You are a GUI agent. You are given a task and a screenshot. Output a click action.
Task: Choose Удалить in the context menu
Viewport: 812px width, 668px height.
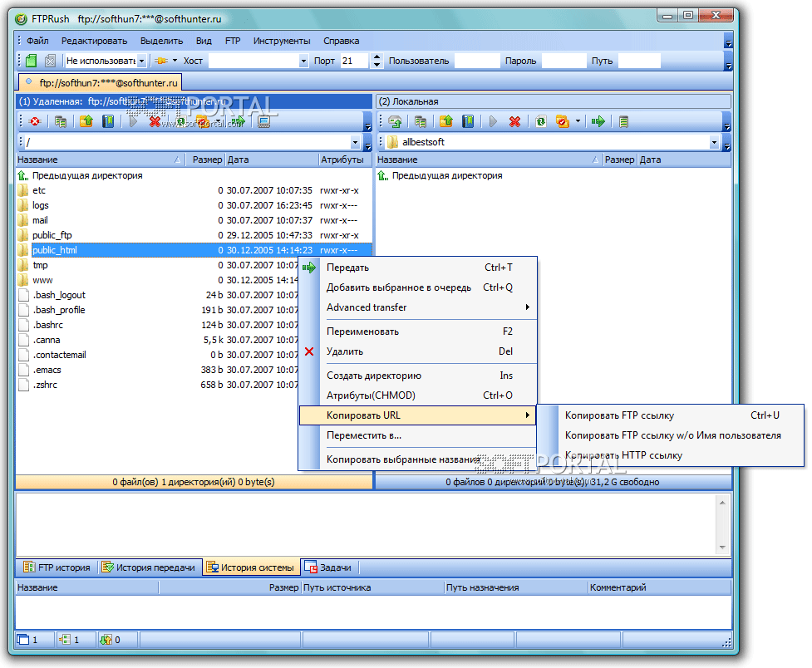click(418, 351)
